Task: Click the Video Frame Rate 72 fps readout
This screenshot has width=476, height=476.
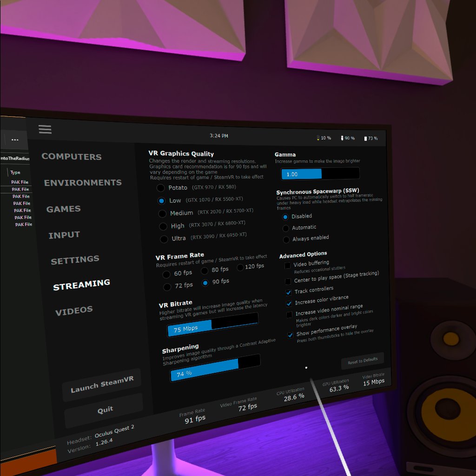Action: point(240,404)
